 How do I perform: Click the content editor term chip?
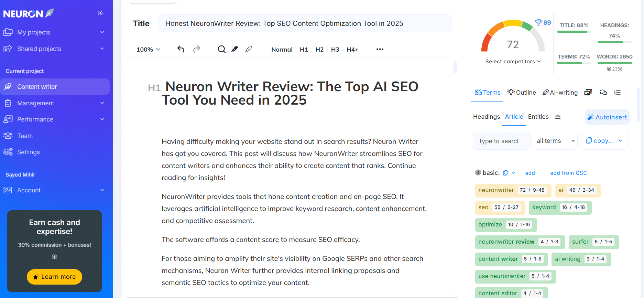[511, 293]
